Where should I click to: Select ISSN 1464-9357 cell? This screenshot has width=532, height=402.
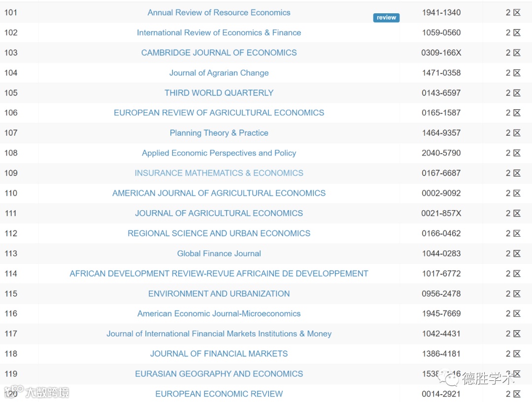click(441, 133)
